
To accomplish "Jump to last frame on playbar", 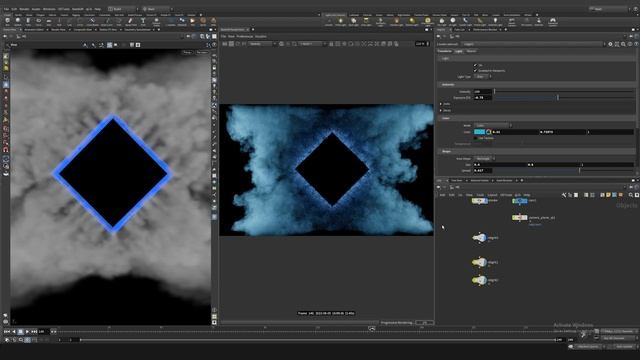I will (x=34, y=332).
